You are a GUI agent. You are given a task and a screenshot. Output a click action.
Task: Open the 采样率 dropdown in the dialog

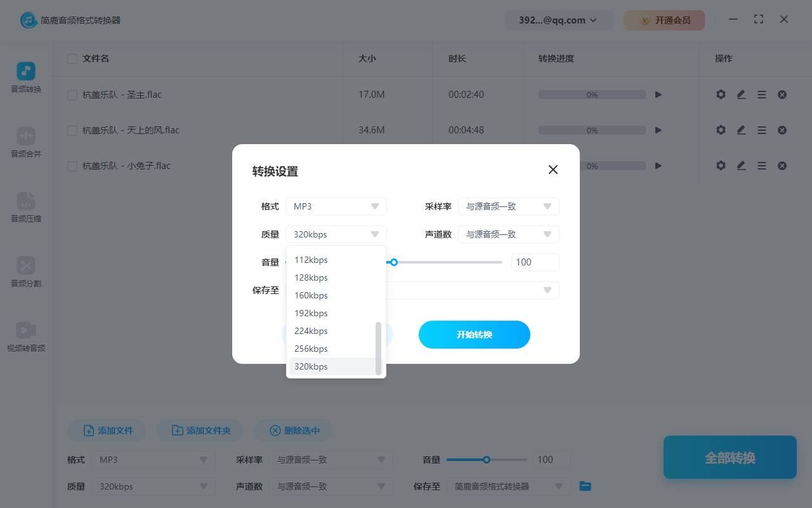point(508,206)
